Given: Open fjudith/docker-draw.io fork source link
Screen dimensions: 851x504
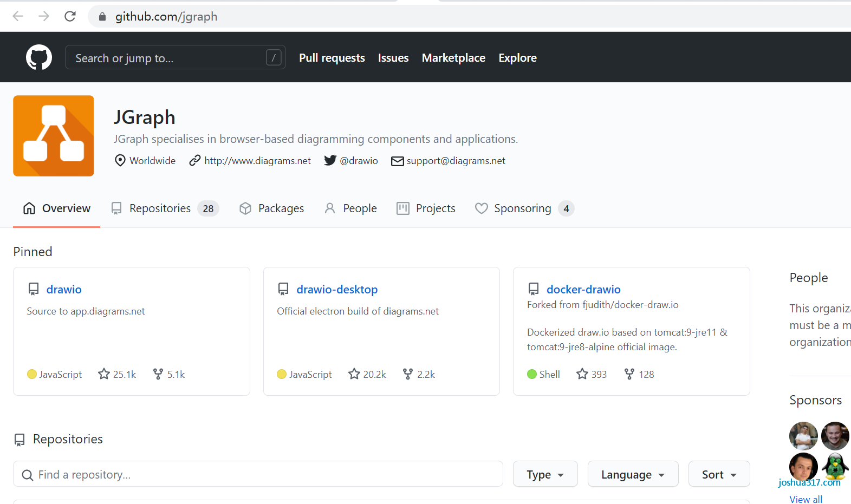Looking at the screenshot, I should (631, 305).
